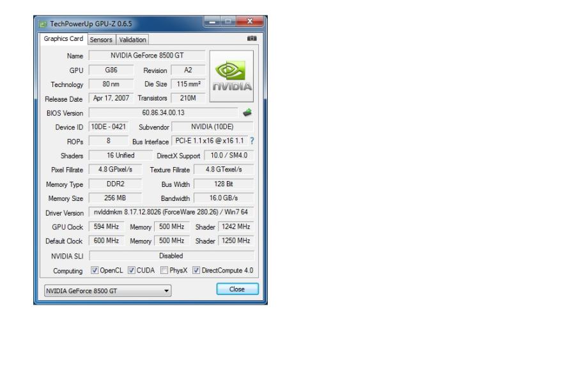Viewport: 588px width, 368px height.
Task: Click the GPU-Z title bar app icon
Action: pyautogui.click(x=43, y=24)
